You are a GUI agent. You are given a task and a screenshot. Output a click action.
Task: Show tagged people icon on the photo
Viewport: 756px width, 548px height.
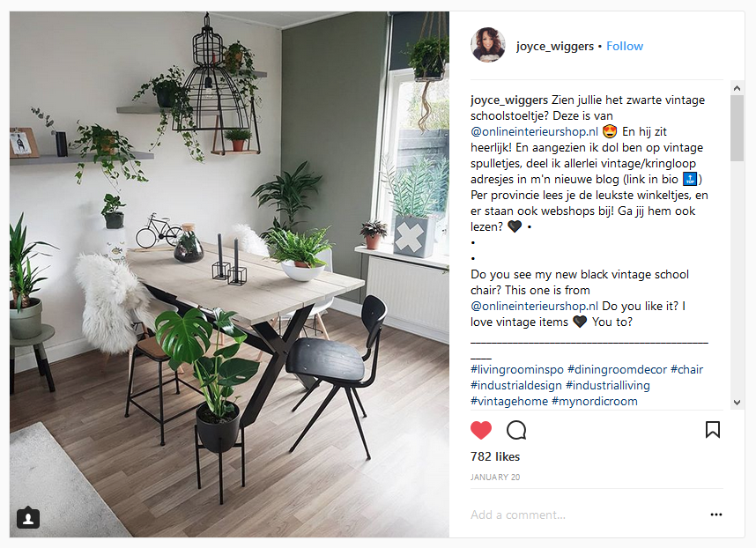[x=28, y=518]
